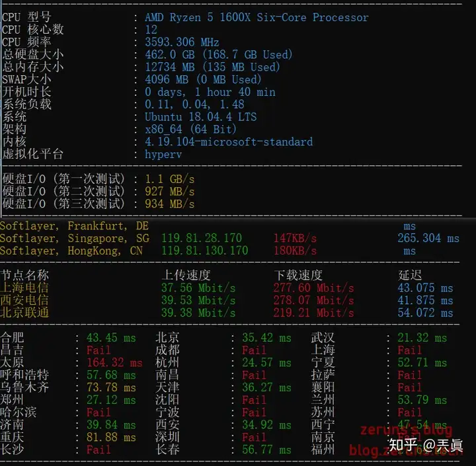
Task: Select the memory value 12734 MB
Action: pos(170,67)
